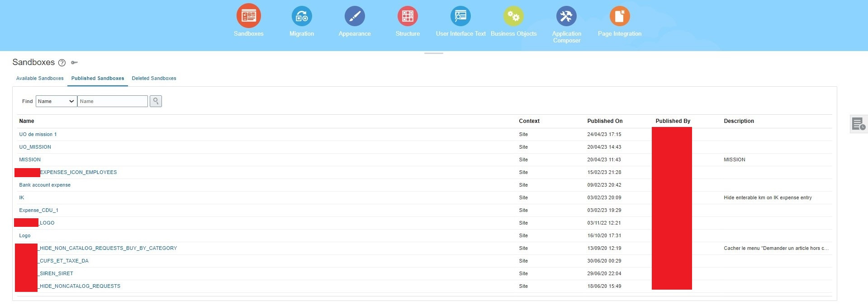Open the side panel icon at right edge

tap(859, 124)
